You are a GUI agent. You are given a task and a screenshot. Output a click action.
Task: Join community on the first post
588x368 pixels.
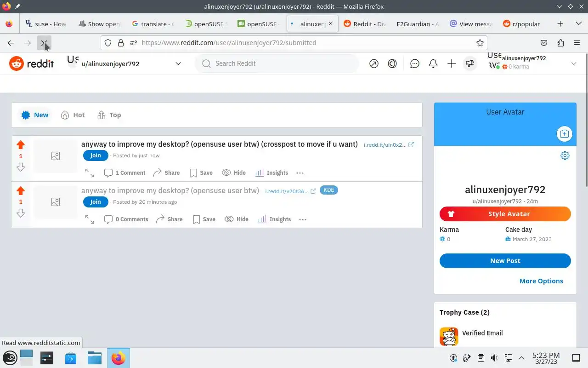[96, 155]
